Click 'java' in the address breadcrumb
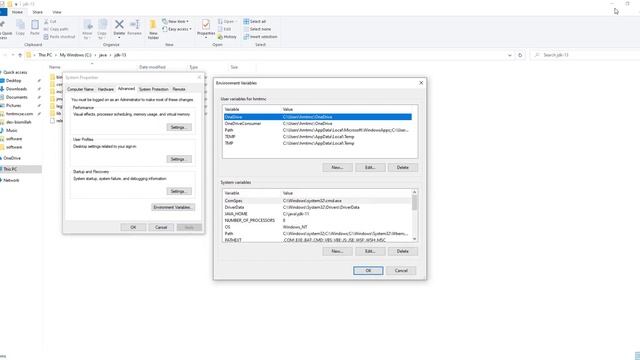The height and width of the screenshot is (360, 640). point(103,55)
